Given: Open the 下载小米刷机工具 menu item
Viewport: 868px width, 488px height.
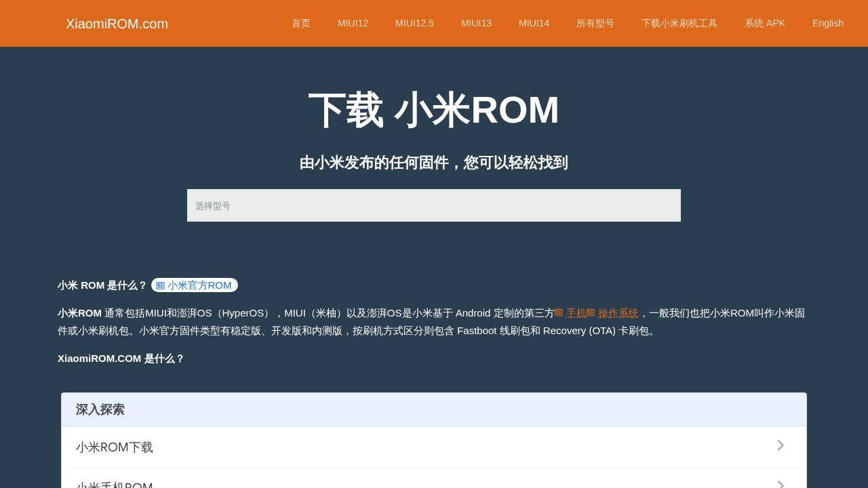Looking at the screenshot, I should (x=679, y=23).
